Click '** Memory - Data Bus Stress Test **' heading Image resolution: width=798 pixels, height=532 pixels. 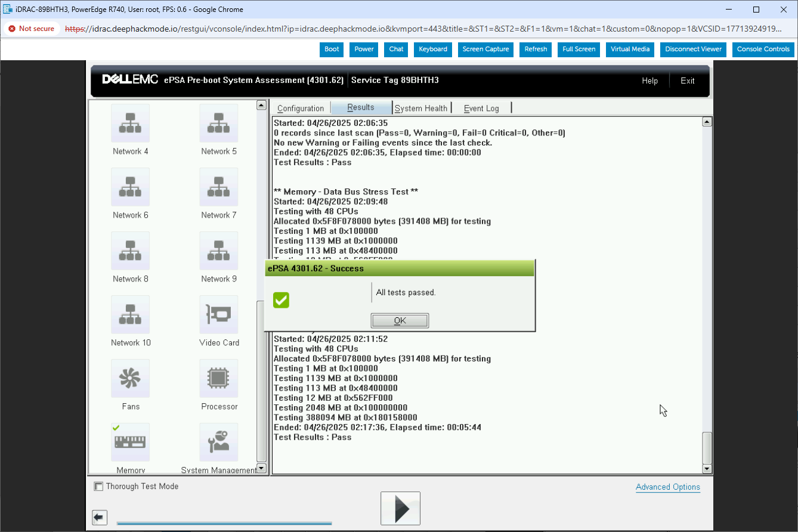pos(345,192)
